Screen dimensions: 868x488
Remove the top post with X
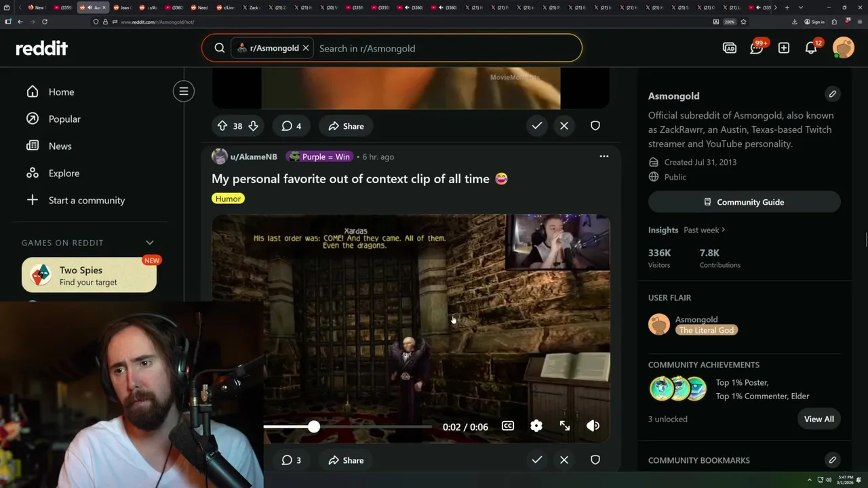(x=564, y=126)
